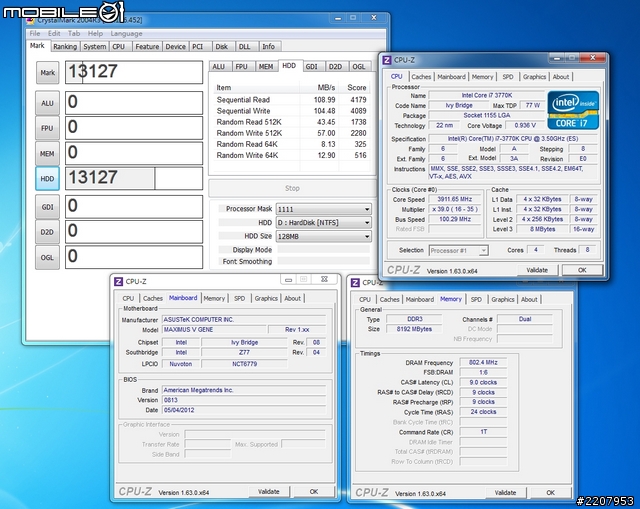Image resolution: width=640 pixels, height=509 pixels.
Task: Open Memory tab in top CPU-Z window
Action: (x=482, y=77)
